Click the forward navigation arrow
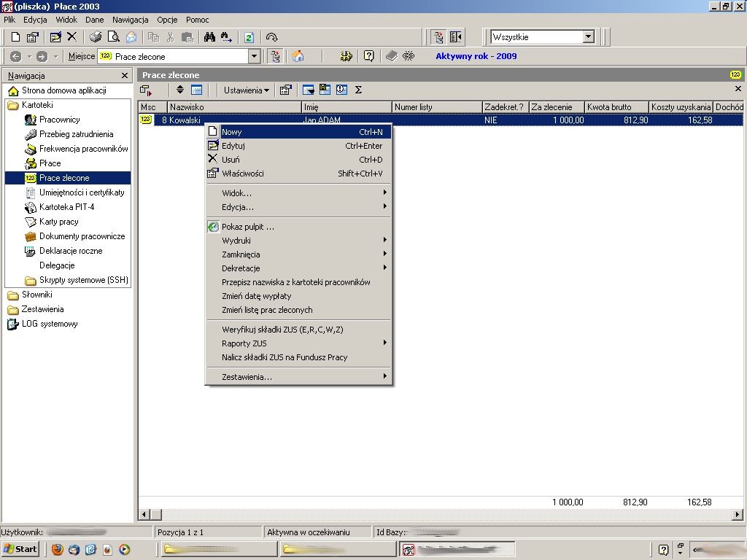The height and width of the screenshot is (560, 747). (42, 56)
